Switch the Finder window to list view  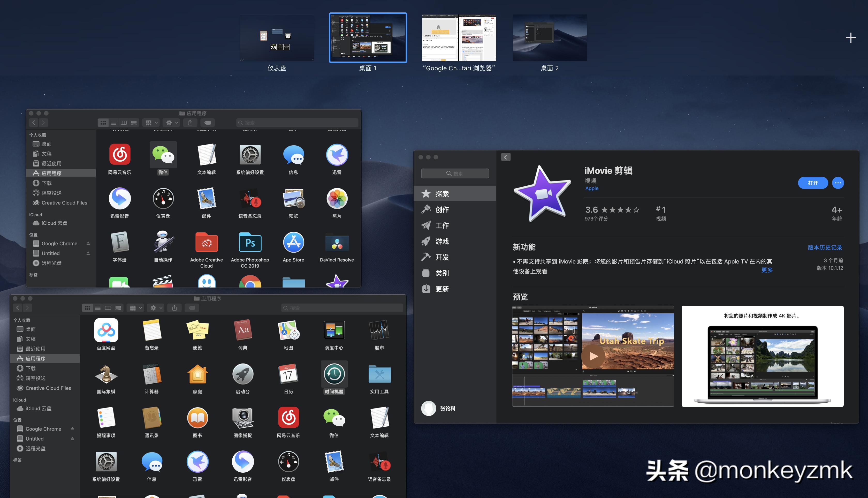click(x=113, y=123)
